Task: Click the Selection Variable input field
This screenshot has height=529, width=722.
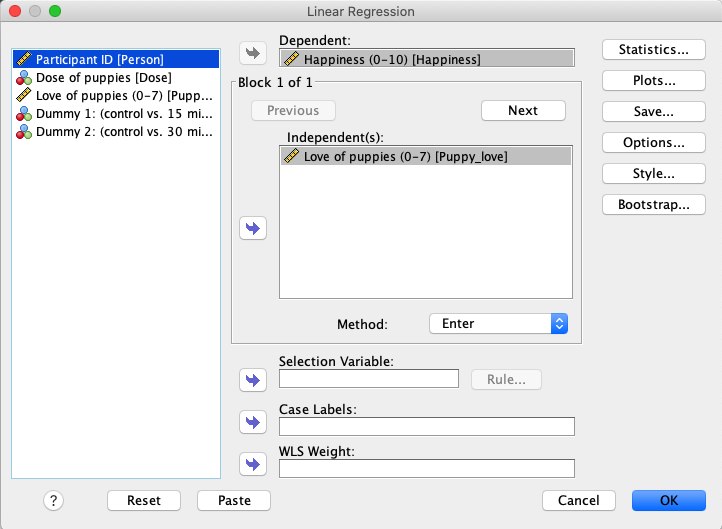Action: point(369,378)
